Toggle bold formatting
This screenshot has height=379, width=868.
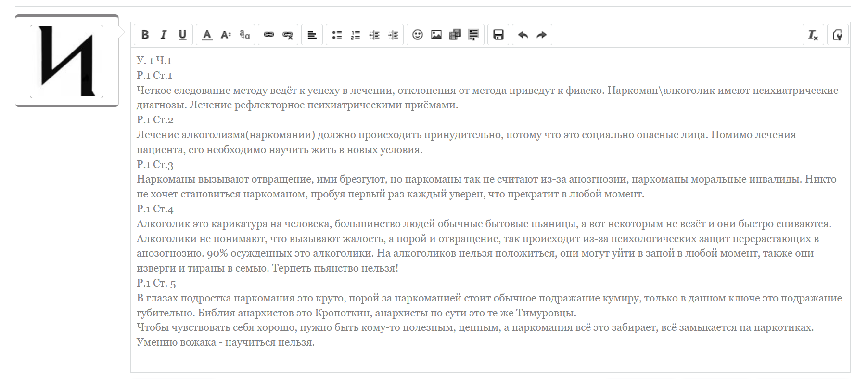[x=145, y=35]
